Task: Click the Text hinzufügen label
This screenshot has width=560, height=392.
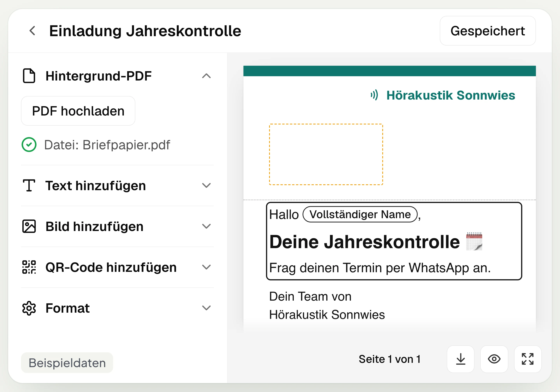Action: pyautogui.click(x=96, y=186)
